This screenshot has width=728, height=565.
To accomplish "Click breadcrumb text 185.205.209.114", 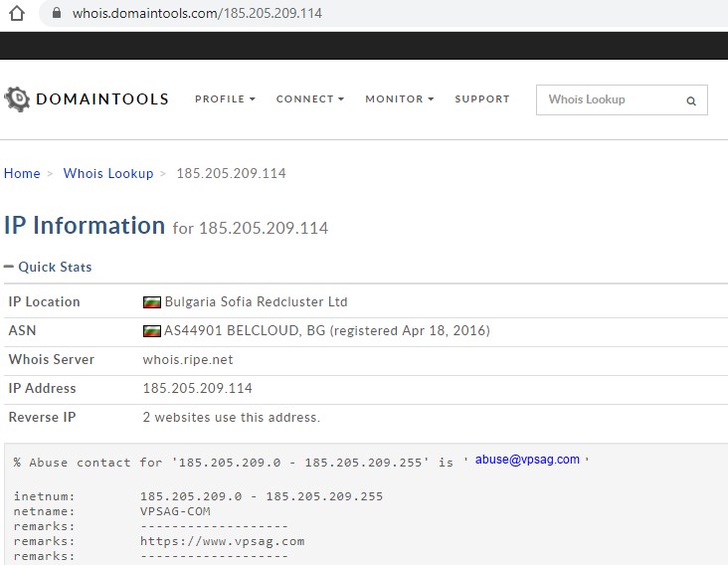I will 231,173.
